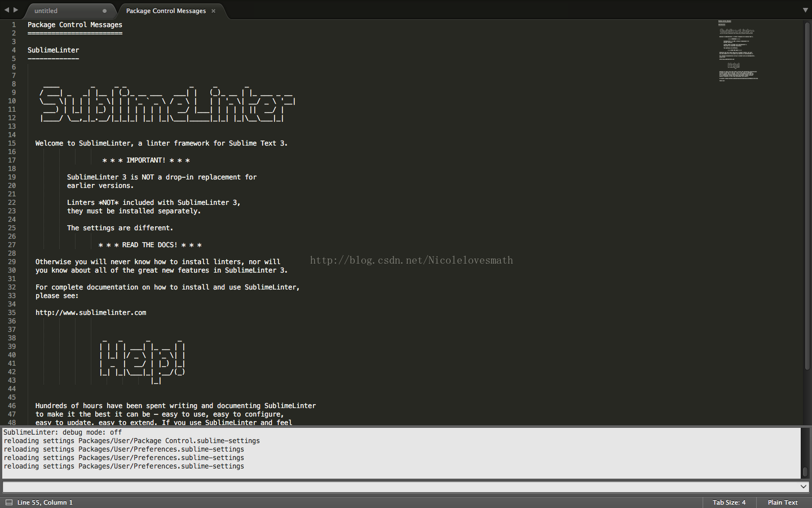Click the minimap code preview

coord(738,51)
